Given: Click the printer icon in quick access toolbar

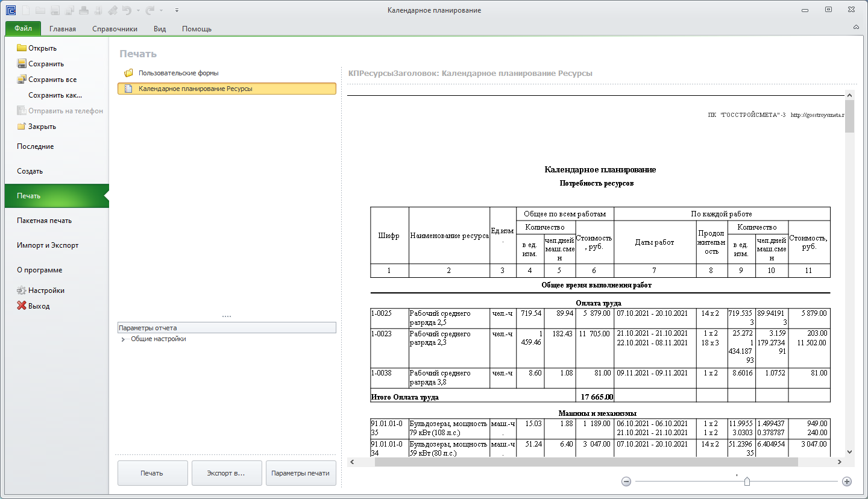Looking at the screenshot, I should tap(84, 10).
